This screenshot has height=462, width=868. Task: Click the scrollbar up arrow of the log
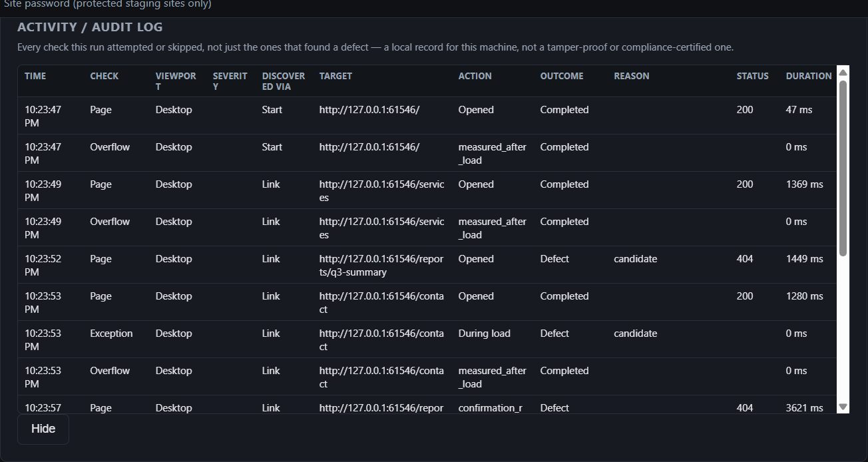[843, 73]
